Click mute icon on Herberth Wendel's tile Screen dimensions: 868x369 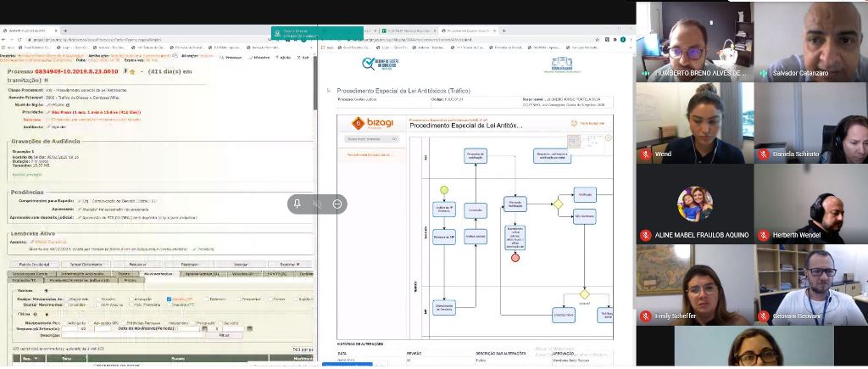click(x=764, y=236)
